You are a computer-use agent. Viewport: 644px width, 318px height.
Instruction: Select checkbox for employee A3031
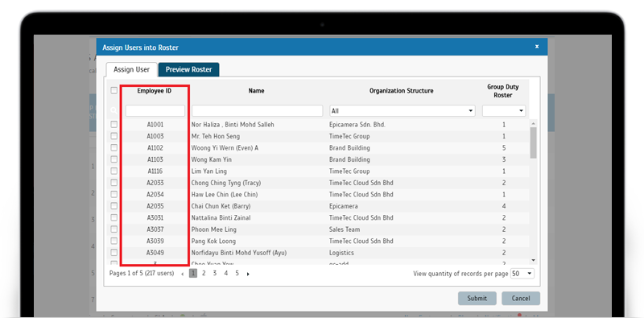(114, 217)
